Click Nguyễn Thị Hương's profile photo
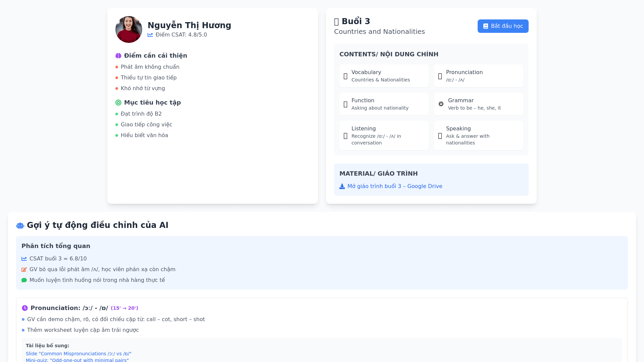 [x=129, y=29]
